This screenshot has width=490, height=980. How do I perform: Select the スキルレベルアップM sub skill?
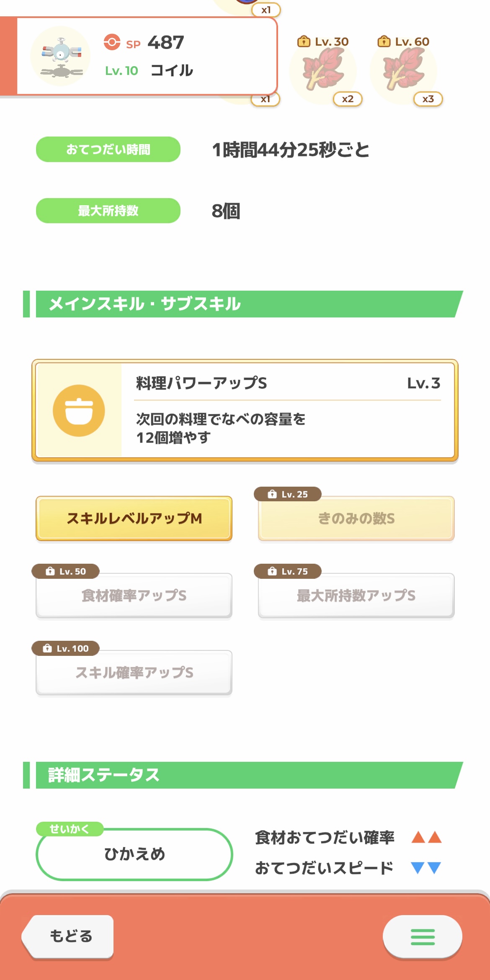(134, 518)
